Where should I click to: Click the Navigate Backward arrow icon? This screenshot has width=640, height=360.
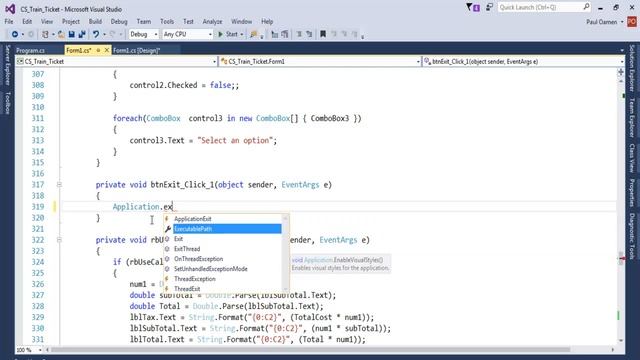tap(15, 34)
